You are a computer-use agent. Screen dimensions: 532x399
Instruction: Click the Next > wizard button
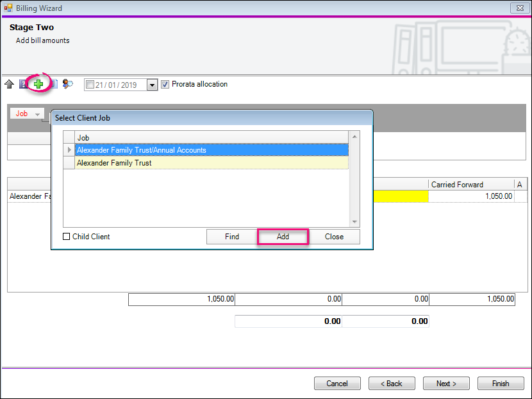446,384
